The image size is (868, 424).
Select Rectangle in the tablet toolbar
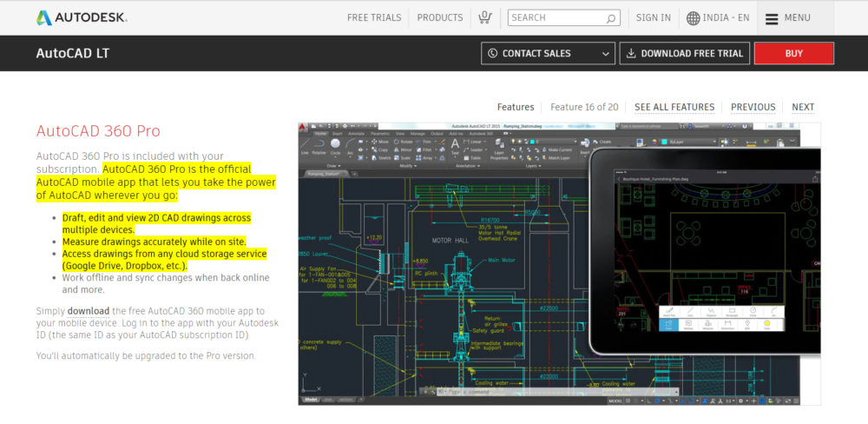[732, 312]
